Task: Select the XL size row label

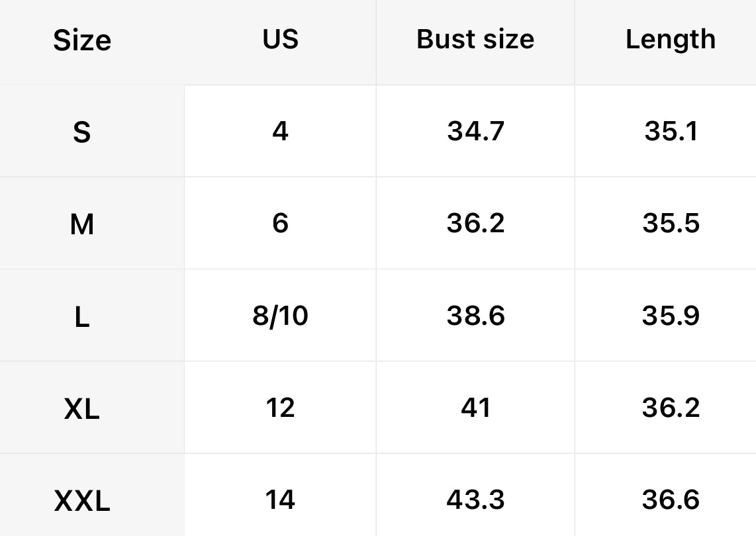Action: pos(82,410)
